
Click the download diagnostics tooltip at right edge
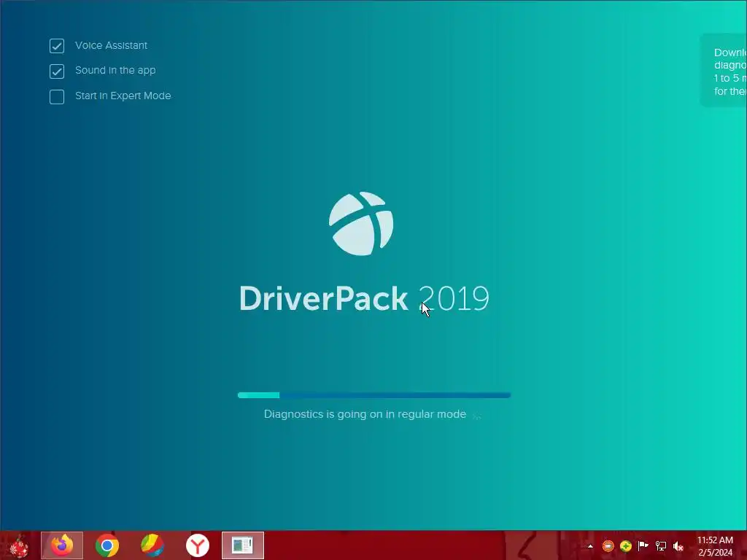pyautogui.click(x=724, y=71)
